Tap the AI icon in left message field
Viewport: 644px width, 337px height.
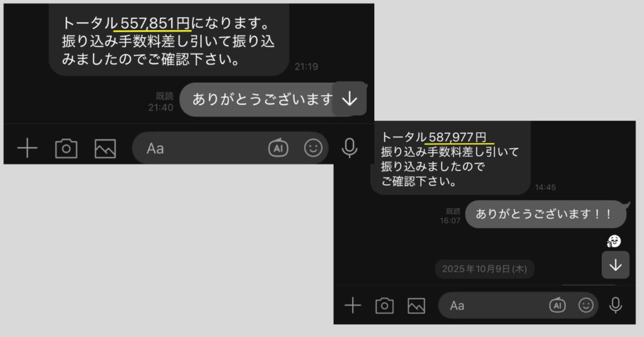point(279,148)
